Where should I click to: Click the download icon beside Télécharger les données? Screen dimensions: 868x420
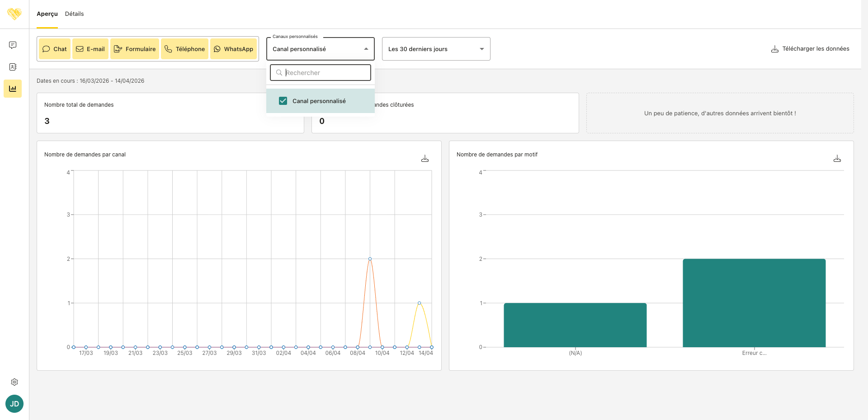click(x=775, y=49)
